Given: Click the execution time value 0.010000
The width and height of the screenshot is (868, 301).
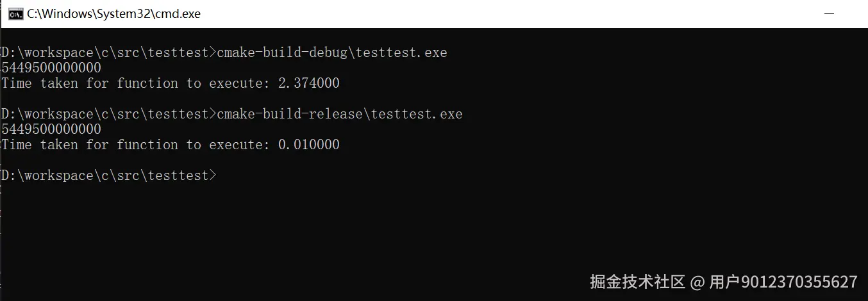Looking at the screenshot, I should pyautogui.click(x=308, y=145).
